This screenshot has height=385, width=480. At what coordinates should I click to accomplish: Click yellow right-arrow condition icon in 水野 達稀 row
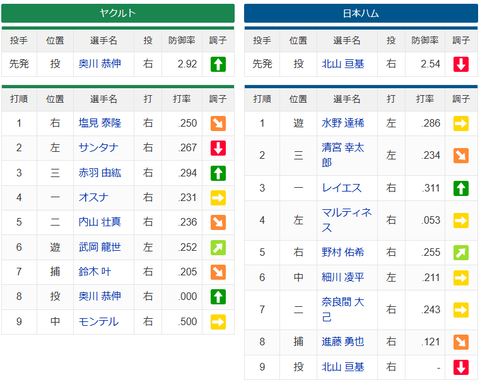point(461,123)
